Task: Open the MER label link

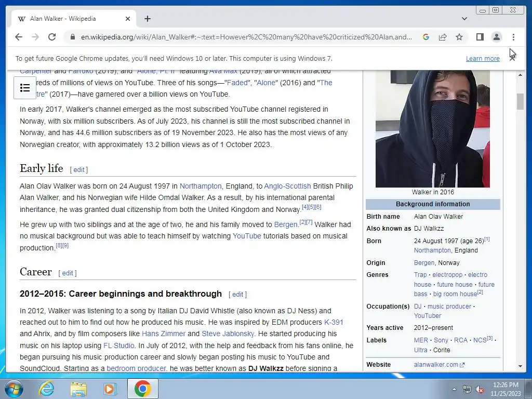Action: click(421, 340)
